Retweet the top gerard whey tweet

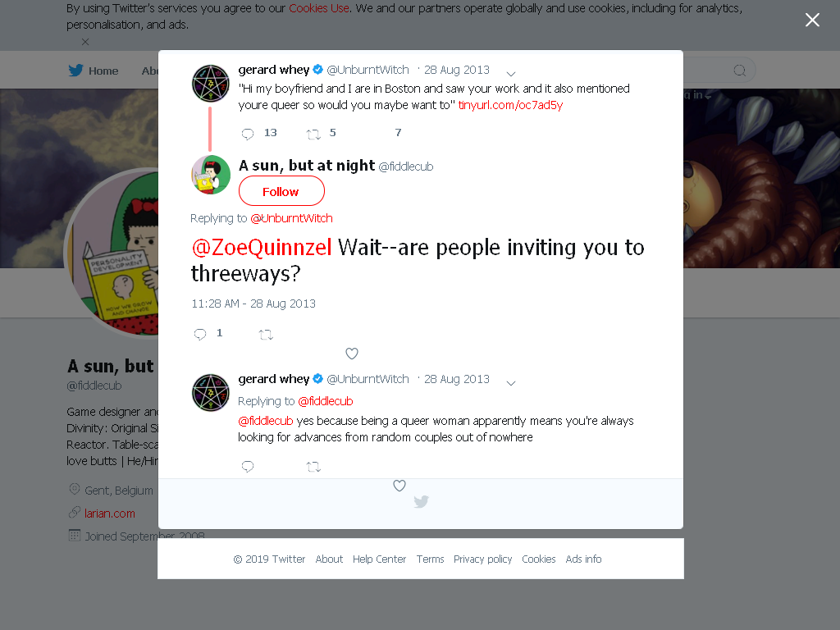click(313, 134)
